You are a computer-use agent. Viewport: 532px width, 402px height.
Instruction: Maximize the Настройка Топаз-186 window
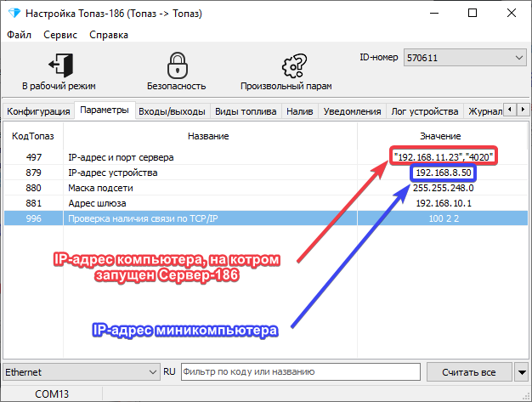(x=473, y=14)
